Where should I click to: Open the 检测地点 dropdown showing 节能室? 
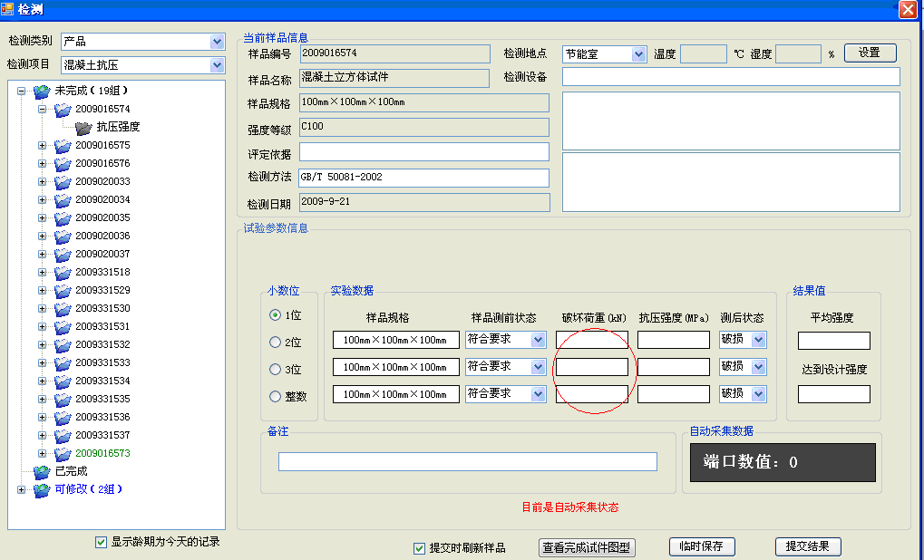(x=638, y=54)
